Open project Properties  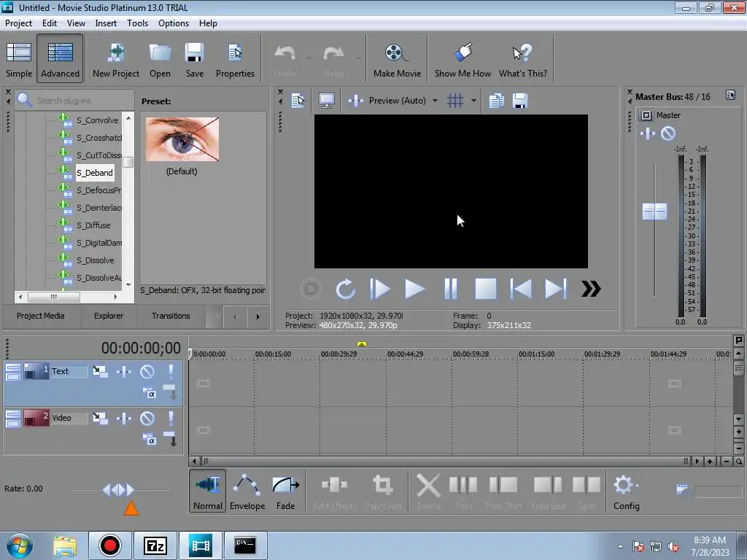(x=235, y=60)
